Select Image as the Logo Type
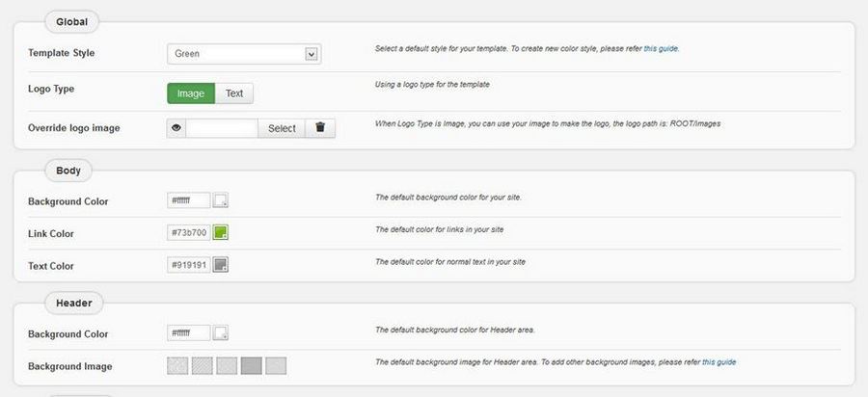 [x=190, y=93]
